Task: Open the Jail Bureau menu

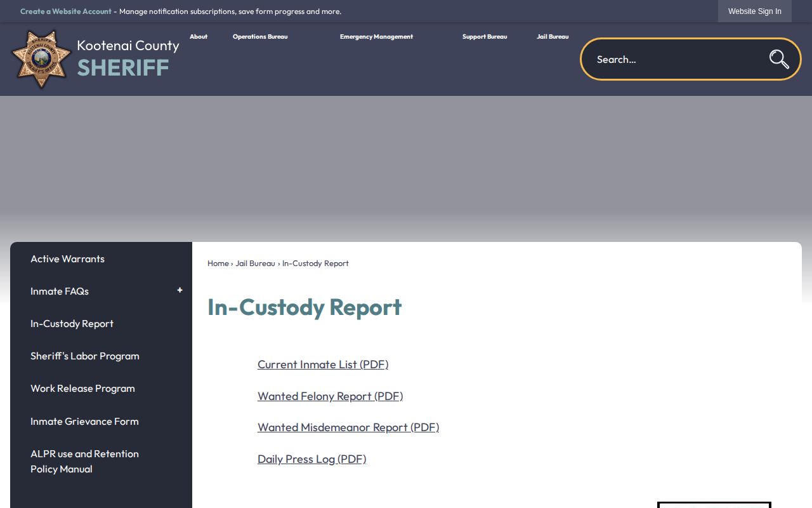Action: (553, 37)
